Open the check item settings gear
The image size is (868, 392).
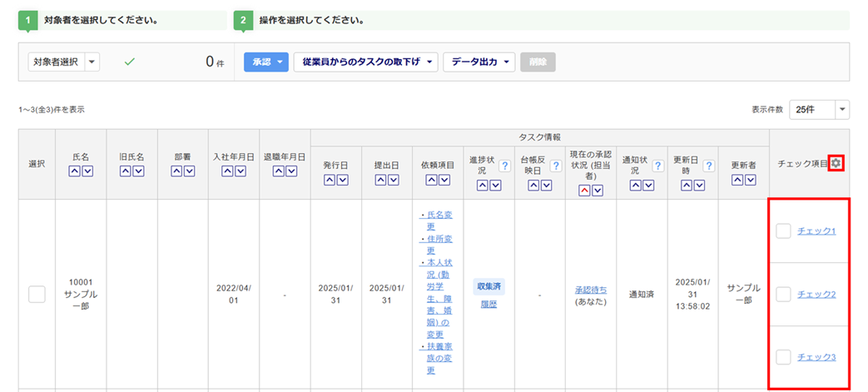click(x=836, y=164)
